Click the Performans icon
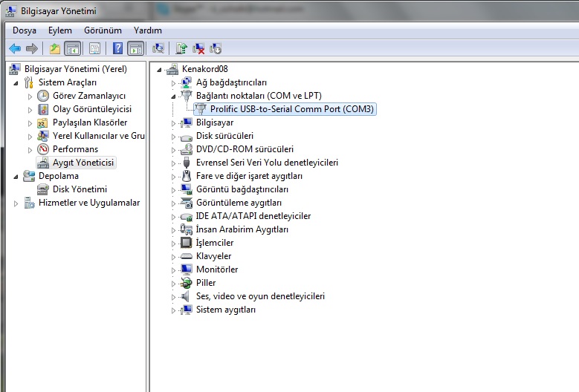Viewport: 579px width, 392px height. [43, 149]
